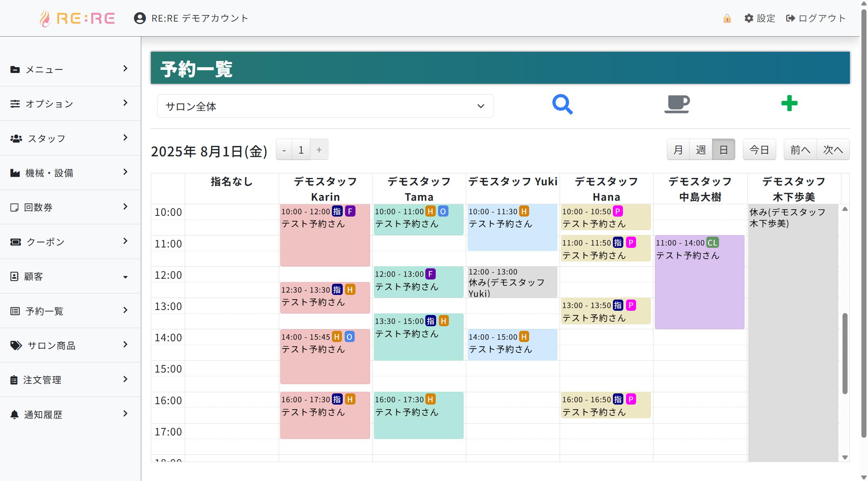Screen dimensions: 868x481
Task: Click the RE:RE flame logo
Action: [x=45, y=19]
